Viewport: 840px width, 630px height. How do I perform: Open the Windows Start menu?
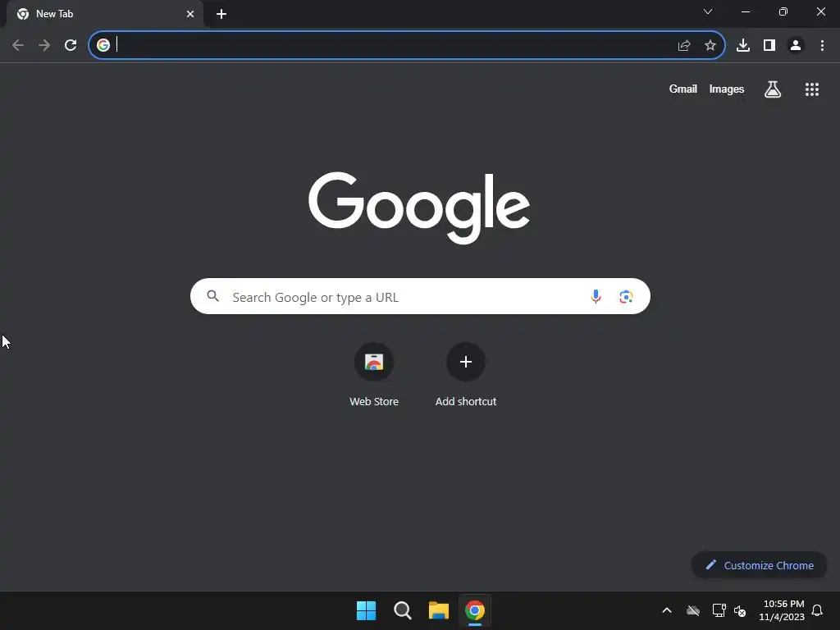pos(367,610)
